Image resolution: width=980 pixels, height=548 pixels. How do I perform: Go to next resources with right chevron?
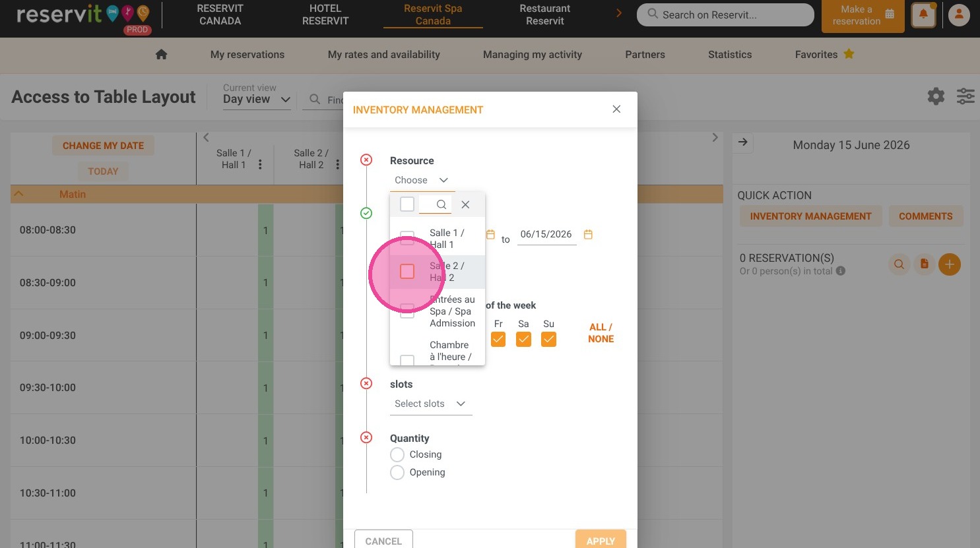click(x=715, y=137)
